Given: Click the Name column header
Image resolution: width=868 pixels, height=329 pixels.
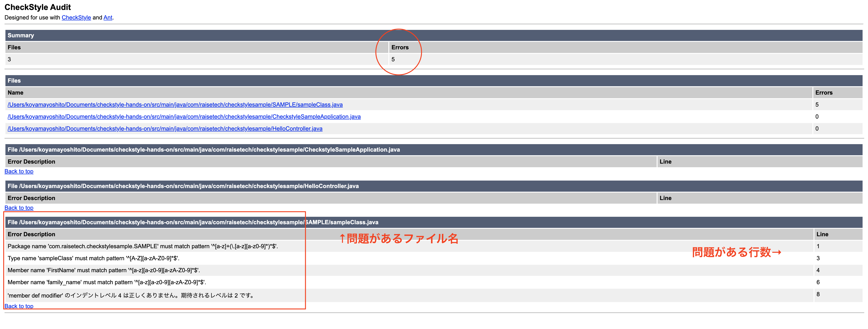Looking at the screenshot, I should [x=16, y=93].
